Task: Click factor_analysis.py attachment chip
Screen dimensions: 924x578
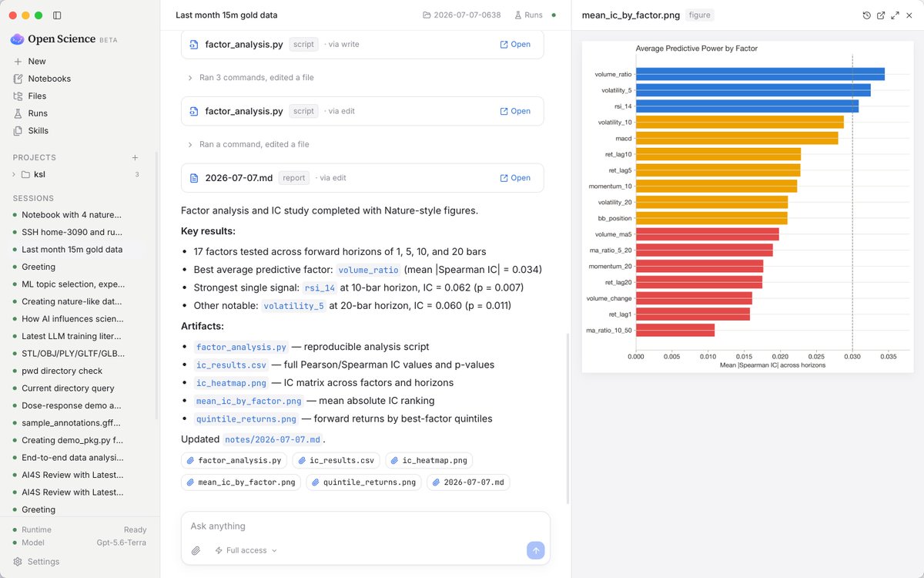Action: (233, 460)
